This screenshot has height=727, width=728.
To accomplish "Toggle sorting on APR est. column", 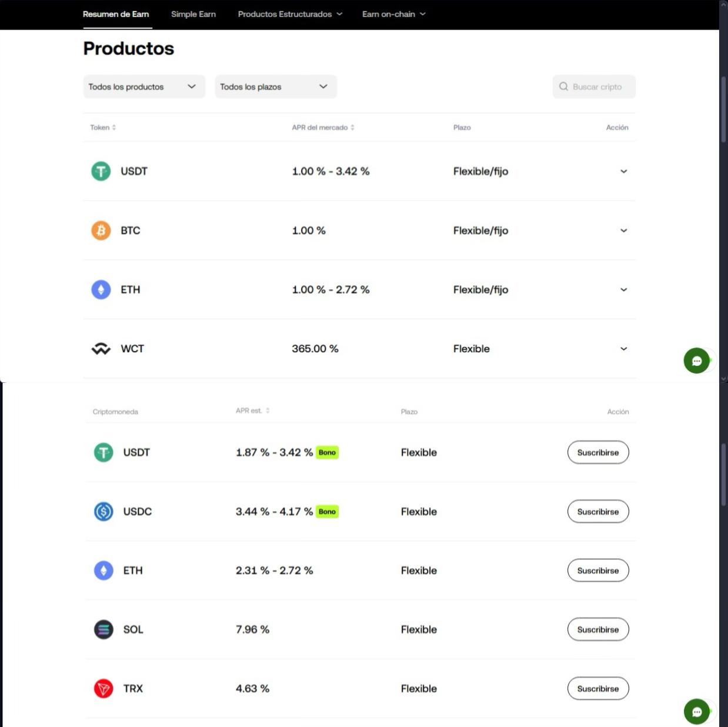I will coord(253,411).
